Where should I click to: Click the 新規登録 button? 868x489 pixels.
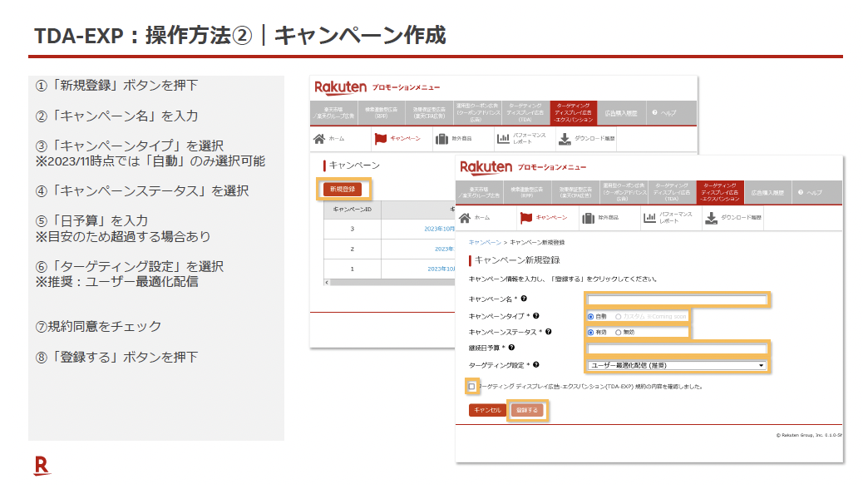[343, 190]
